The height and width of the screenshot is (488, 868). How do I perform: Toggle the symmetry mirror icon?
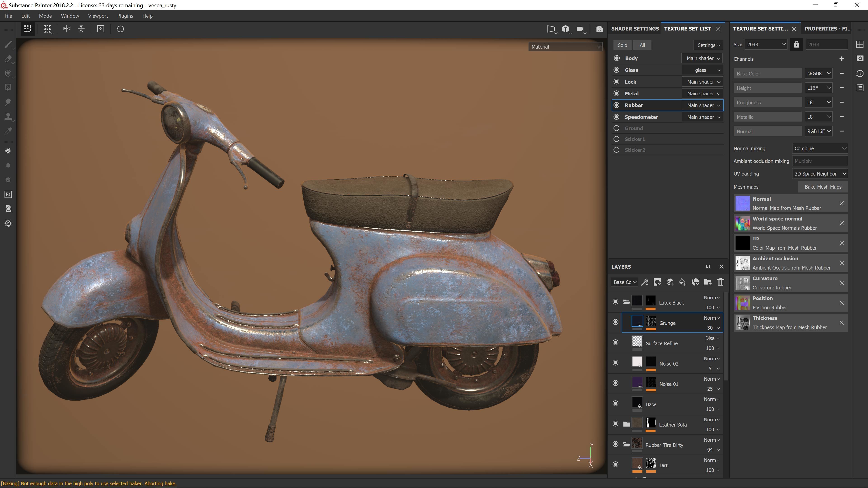(x=67, y=29)
